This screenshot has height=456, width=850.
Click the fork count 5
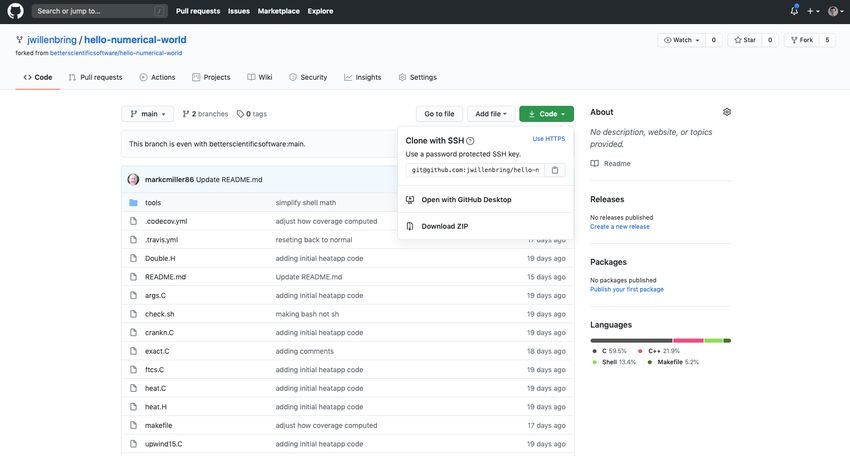(827, 40)
